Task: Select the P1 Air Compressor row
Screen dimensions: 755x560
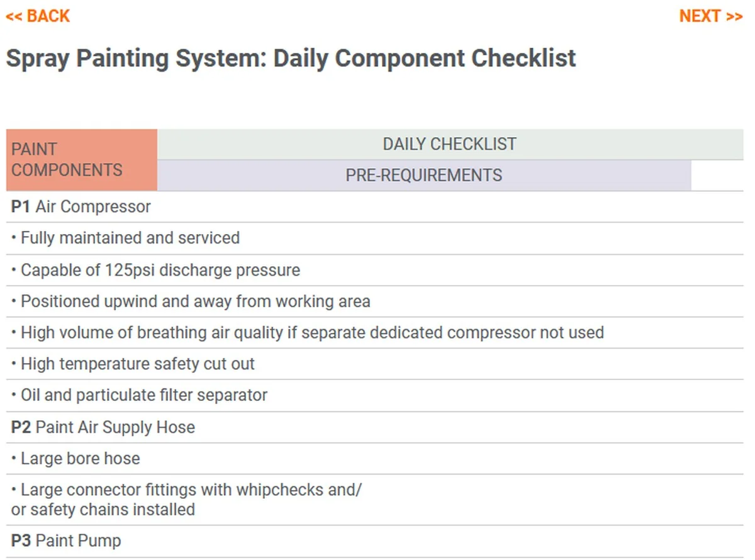Action: (x=93, y=207)
